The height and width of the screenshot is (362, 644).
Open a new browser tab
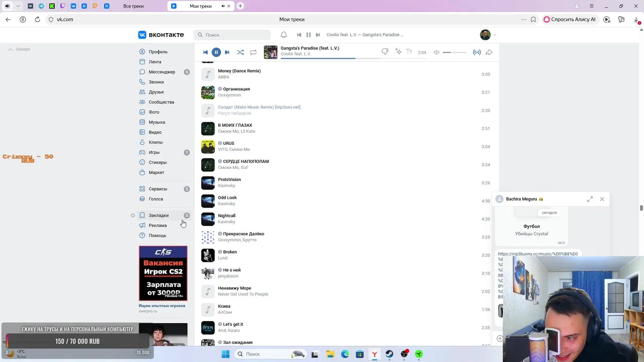240,6
